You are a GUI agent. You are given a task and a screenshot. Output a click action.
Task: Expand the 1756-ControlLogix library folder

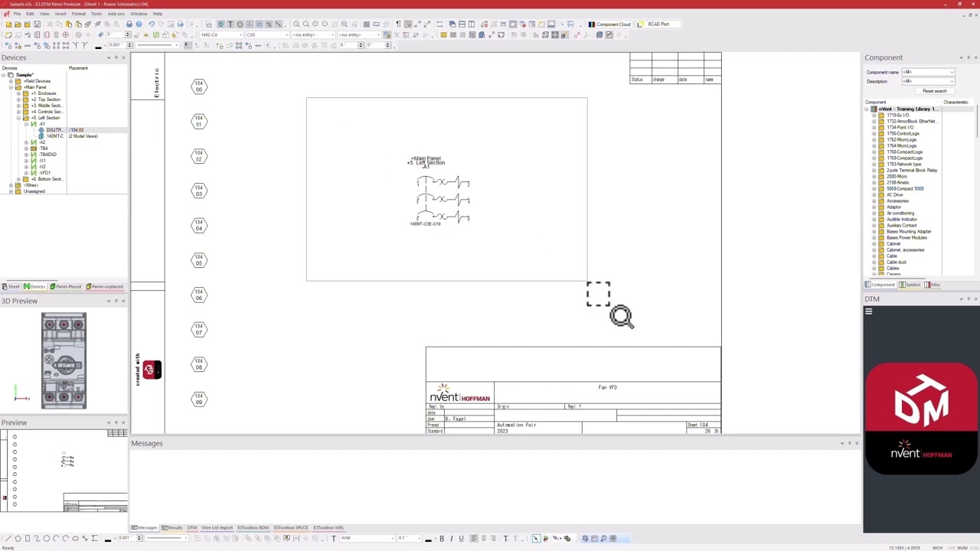[874, 133]
